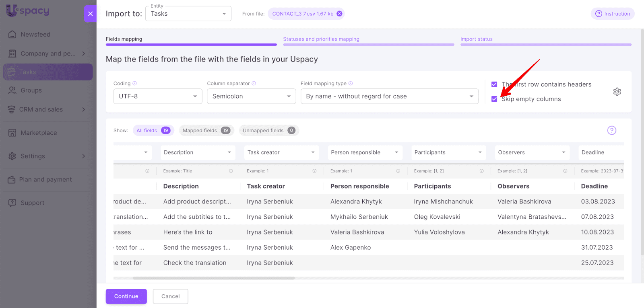This screenshot has width=644, height=308.
Task: Click info icon next to Coding label
Action: pyautogui.click(x=134, y=83)
